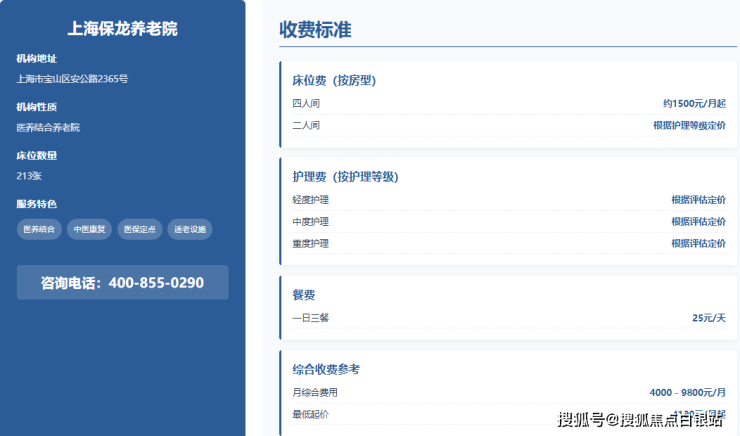Click the 机构地址 label

pyautogui.click(x=36, y=59)
